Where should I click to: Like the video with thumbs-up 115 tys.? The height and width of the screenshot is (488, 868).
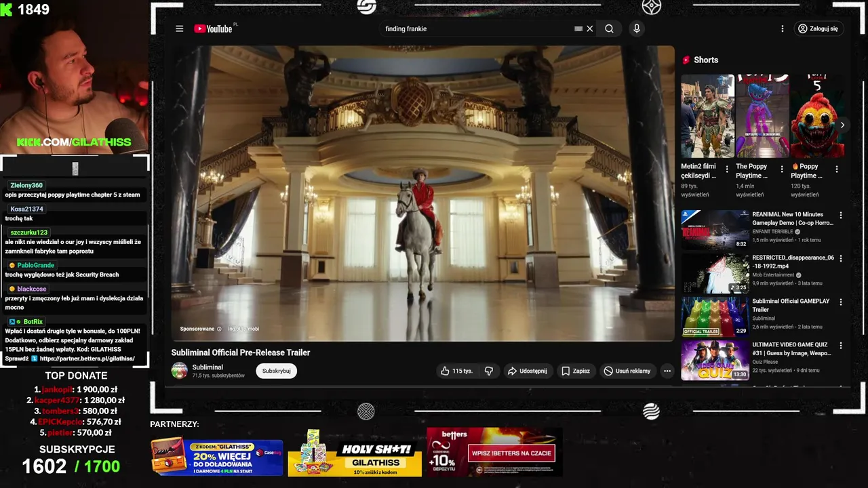tap(456, 371)
